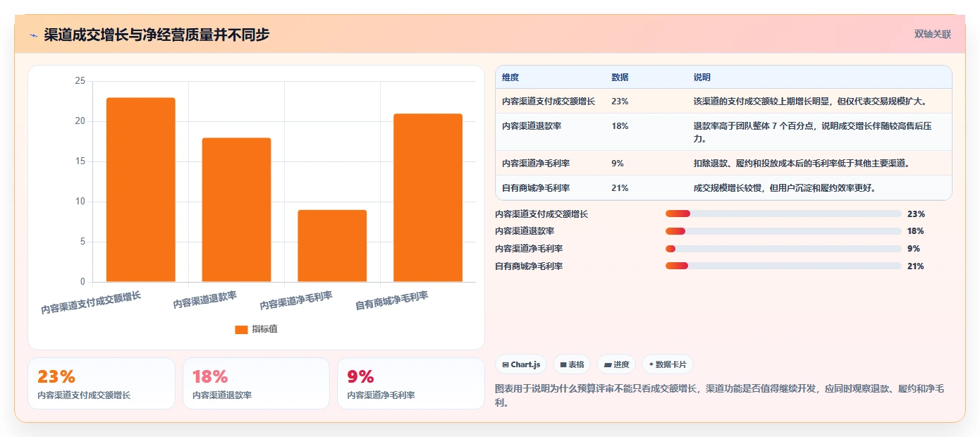The image size is (980, 437).
Task: Click the 数据 table column header
Action: (620, 78)
